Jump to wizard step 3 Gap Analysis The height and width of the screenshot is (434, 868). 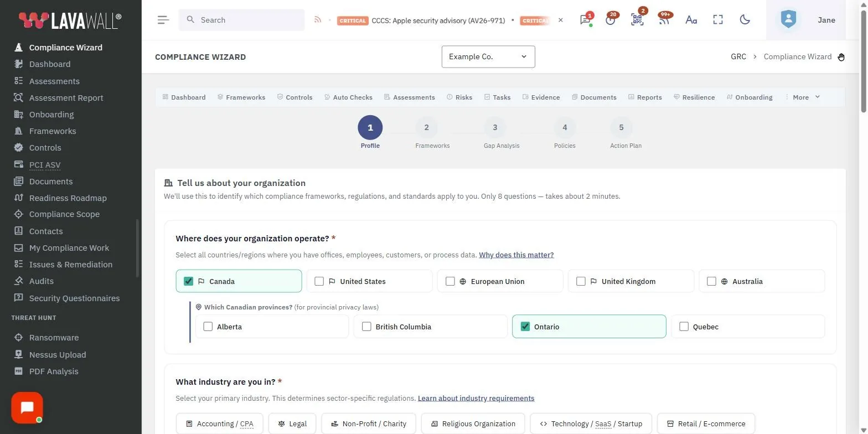click(x=495, y=128)
